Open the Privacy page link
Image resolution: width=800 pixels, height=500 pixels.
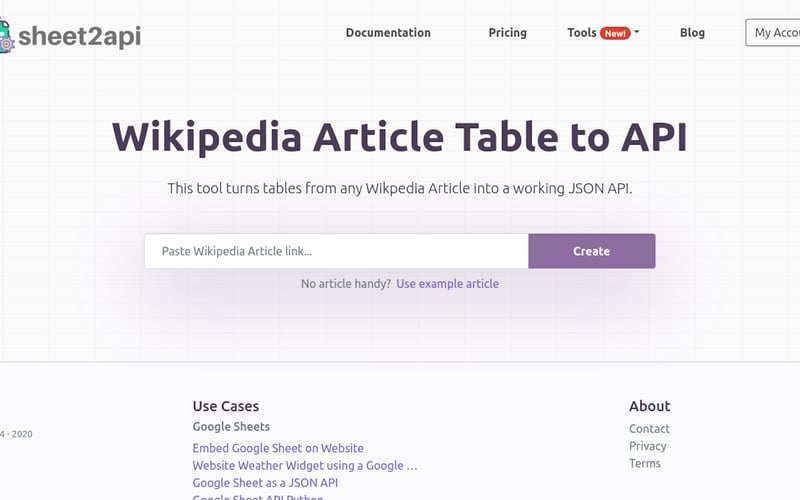[x=647, y=446]
